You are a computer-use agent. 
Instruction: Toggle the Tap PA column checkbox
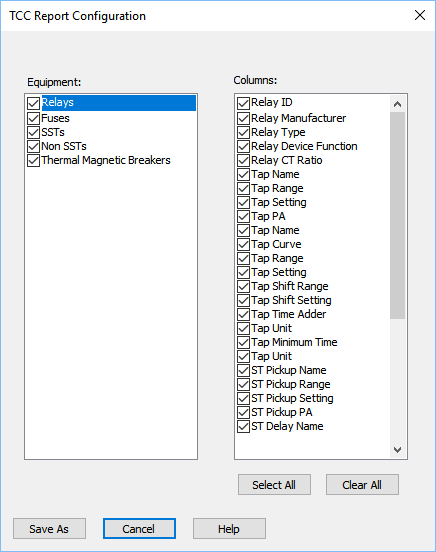(x=243, y=216)
